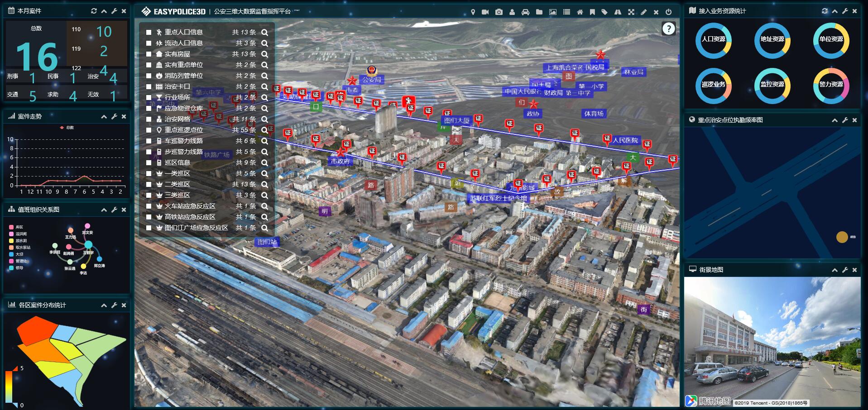This screenshot has width=868, height=410.
Task: Click the bookmark toolbar icon
Action: tap(592, 12)
